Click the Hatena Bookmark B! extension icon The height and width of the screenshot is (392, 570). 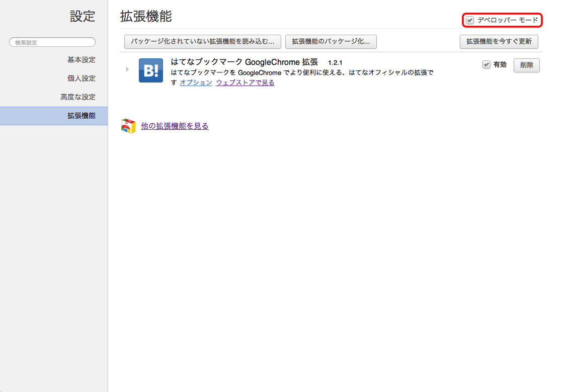coord(151,70)
